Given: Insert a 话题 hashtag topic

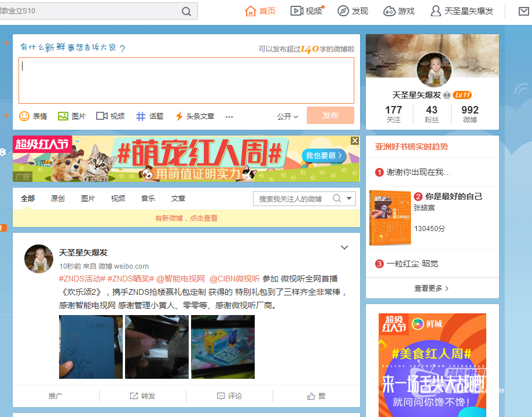Looking at the screenshot, I should (x=149, y=116).
